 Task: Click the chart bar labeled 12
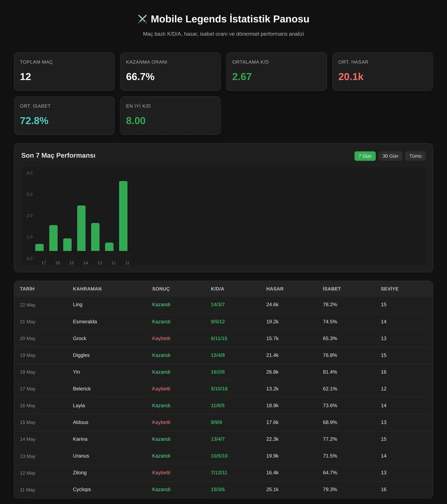(x=109, y=247)
